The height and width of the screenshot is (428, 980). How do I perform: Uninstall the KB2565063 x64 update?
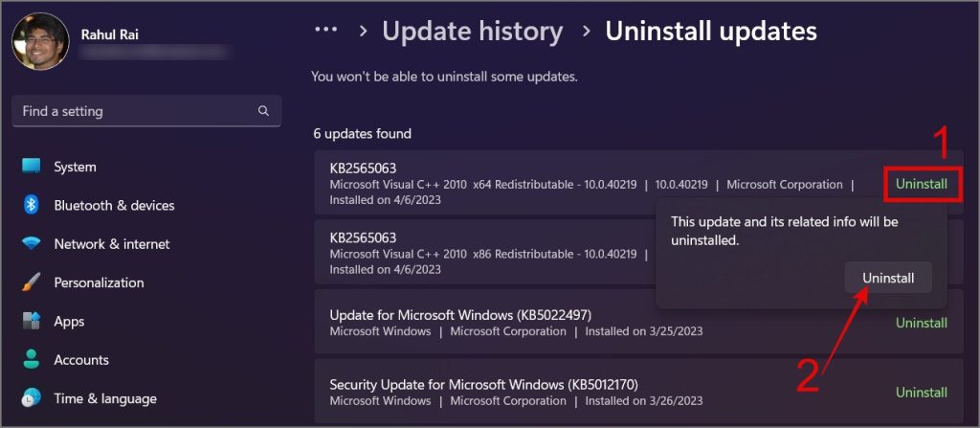[921, 184]
